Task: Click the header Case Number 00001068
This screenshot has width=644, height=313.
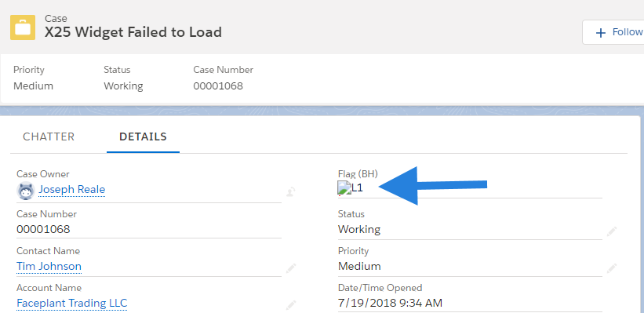Action: tap(218, 86)
